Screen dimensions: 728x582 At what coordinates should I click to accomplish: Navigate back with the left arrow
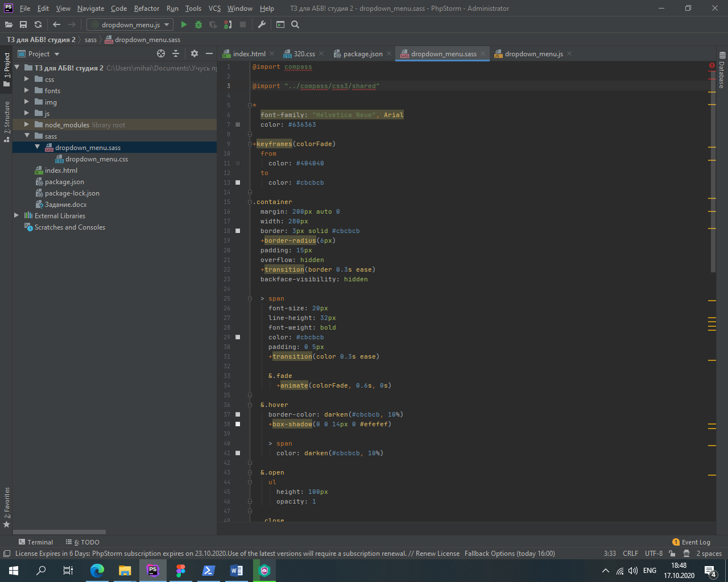point(56,24)
